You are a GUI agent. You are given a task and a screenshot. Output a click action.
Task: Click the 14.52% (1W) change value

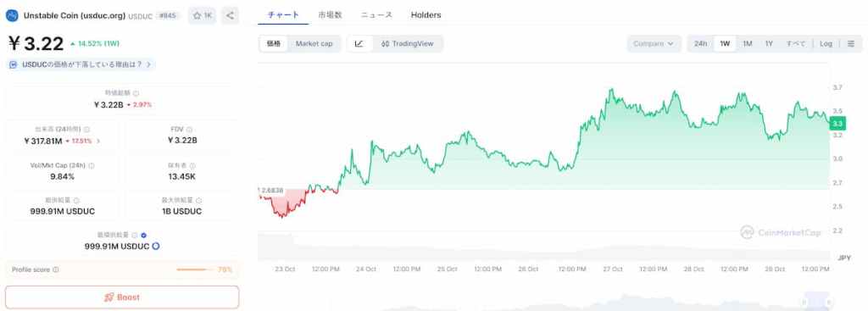click(95, 43)
